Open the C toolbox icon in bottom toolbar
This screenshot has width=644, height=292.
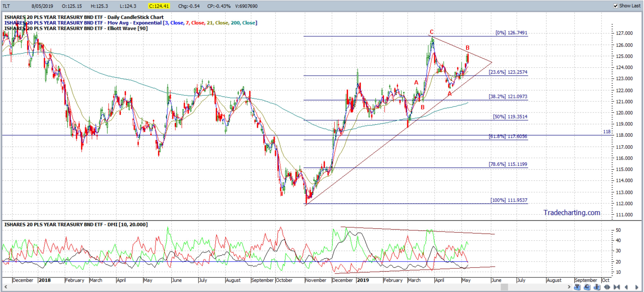587,287
